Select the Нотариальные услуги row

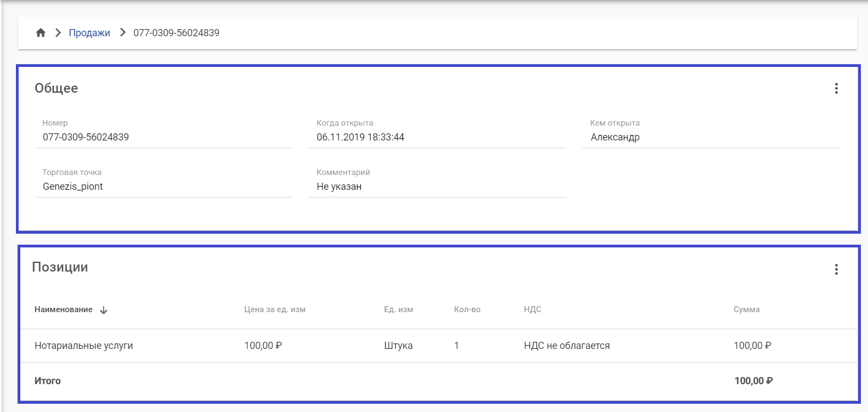84,346
